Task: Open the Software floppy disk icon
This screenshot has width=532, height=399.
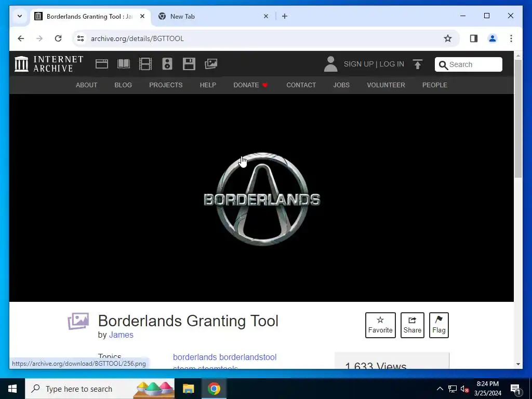Action: coord(189,64)
